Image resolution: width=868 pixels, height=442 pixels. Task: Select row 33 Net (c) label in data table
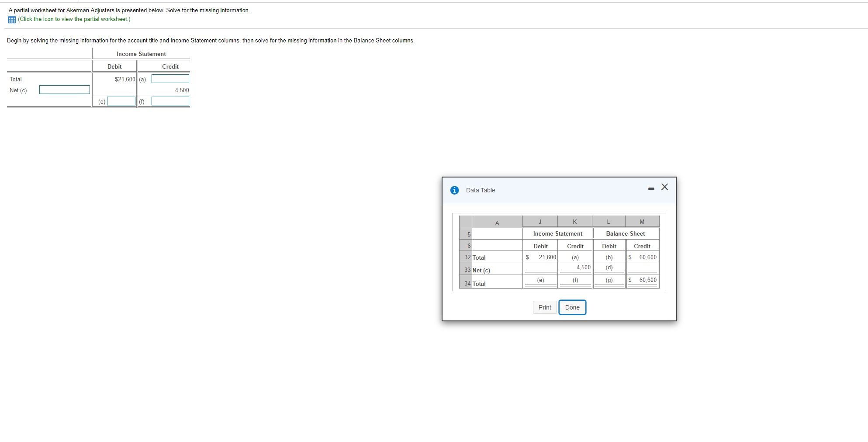481,270
